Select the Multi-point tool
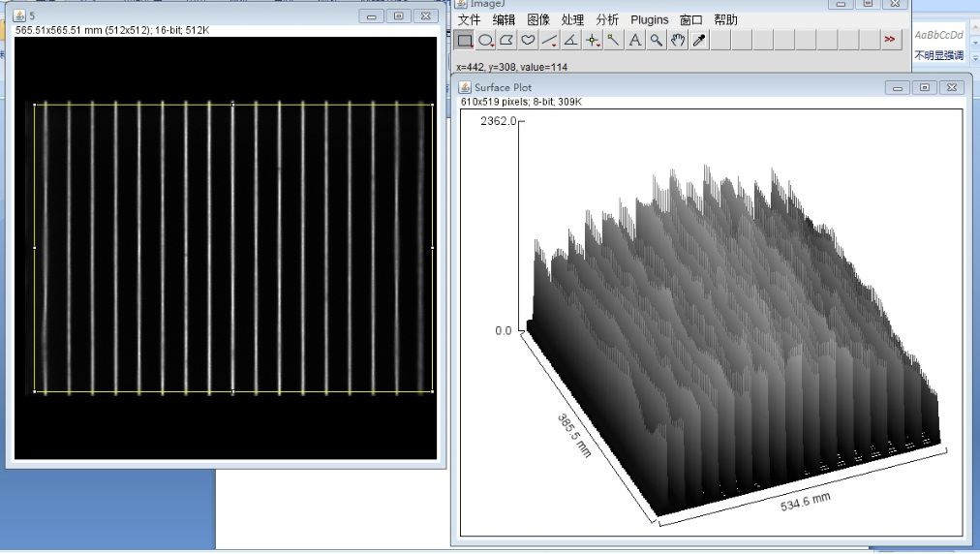This screenshot has height=554, width=980. (593, 40)
